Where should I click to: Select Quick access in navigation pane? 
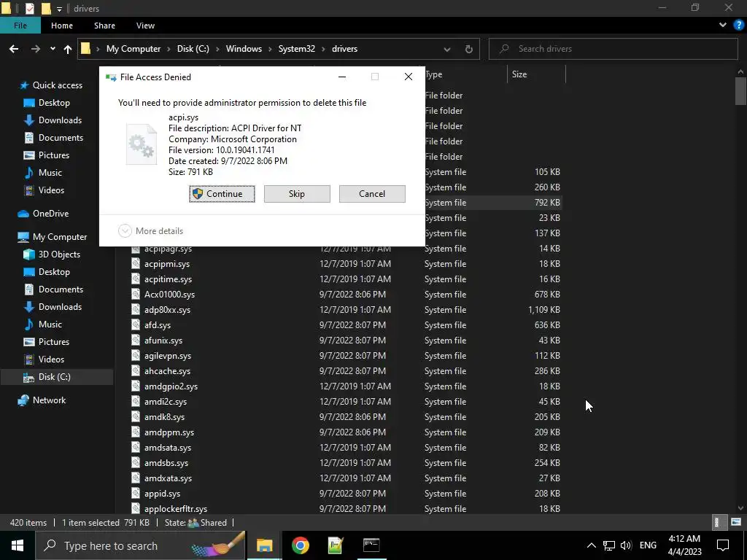(x=57, y=85)
